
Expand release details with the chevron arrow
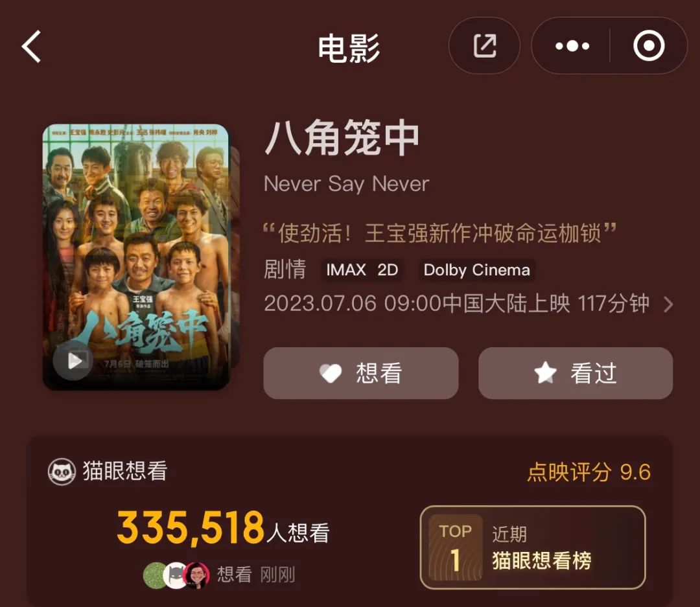pos(668,304)
